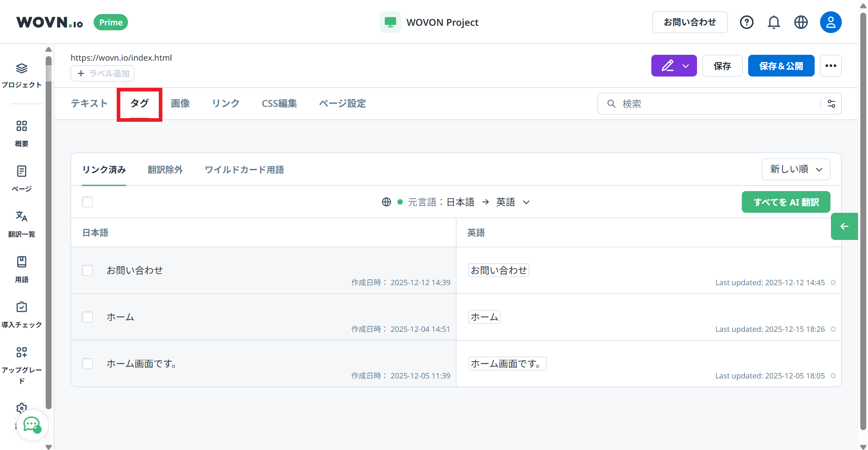Click the sidebar scroll-up arrow
868x450 pixels.
(x=48, y=49)
